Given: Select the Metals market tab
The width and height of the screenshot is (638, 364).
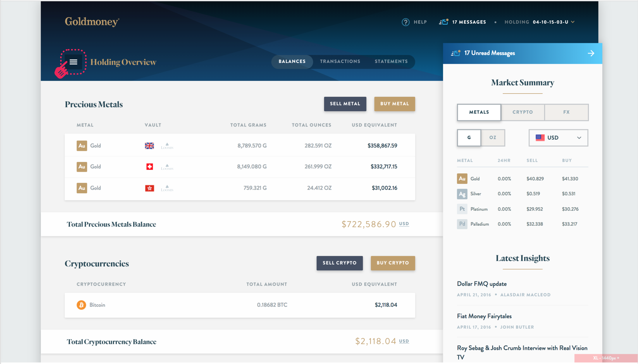Looking at the screenshot, I should pos(479,112).
